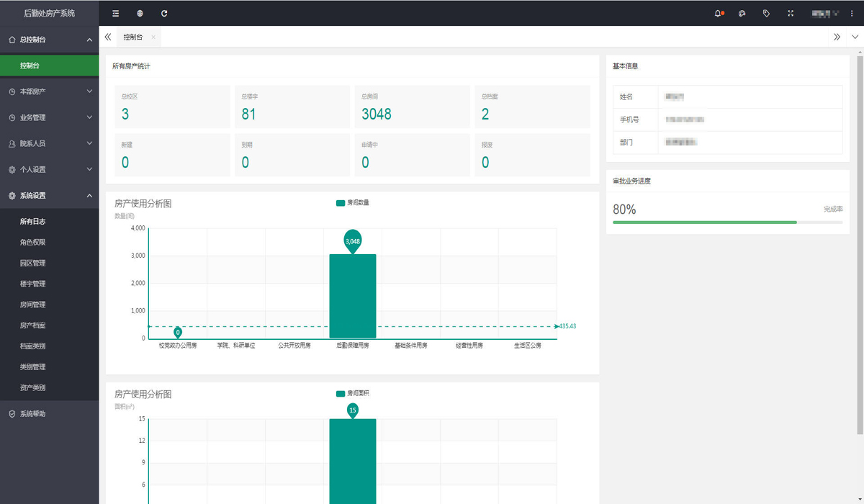Toggle the 房间面积 legend in second chart
864x504 pixels.
pos(352,394)
